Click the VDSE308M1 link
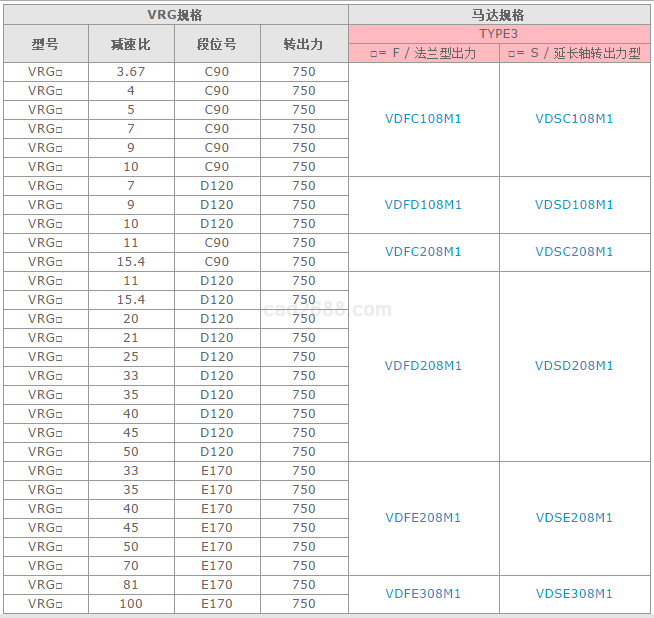654x618 pixels. (x=574, y=594)
